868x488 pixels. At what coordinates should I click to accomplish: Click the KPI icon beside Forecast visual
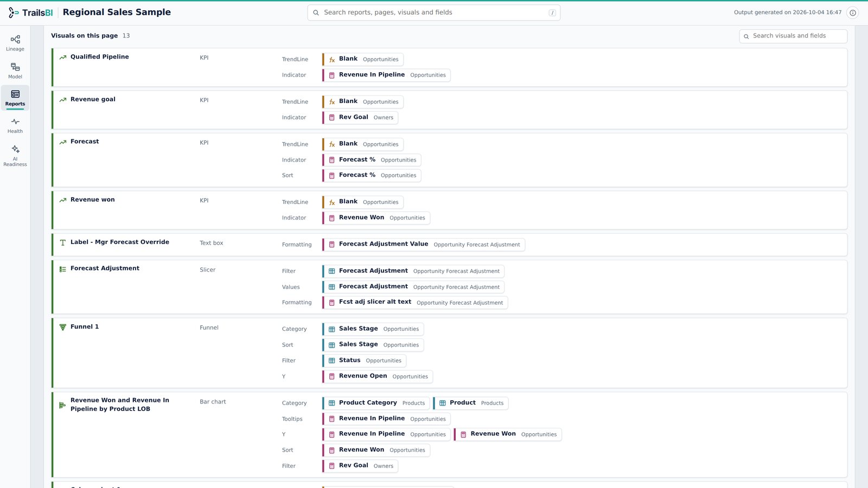coord(63,142)
